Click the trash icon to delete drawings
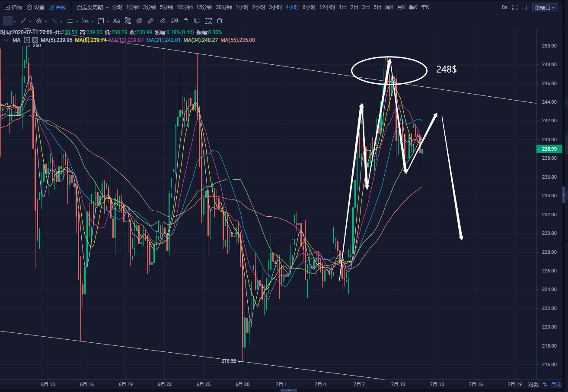The height and width of the screenshot is (392, 568). [x=220, y=21]
